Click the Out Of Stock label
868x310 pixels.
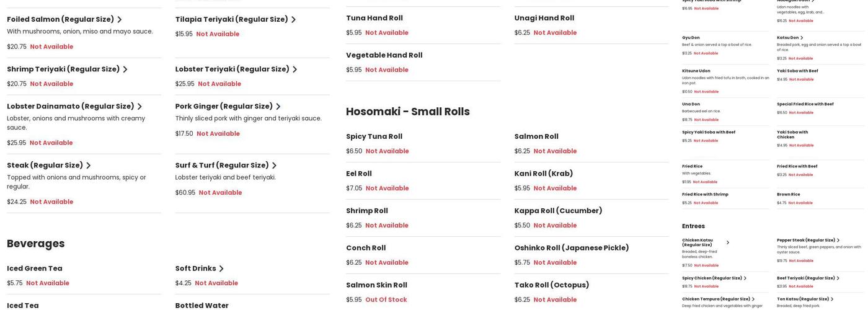click(386, 300)
